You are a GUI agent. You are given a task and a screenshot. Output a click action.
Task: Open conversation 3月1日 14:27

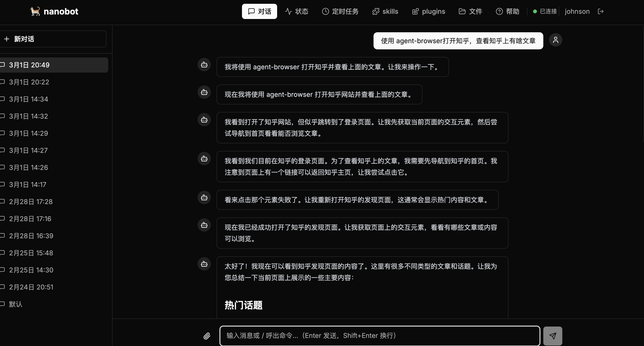coord(54,150)
